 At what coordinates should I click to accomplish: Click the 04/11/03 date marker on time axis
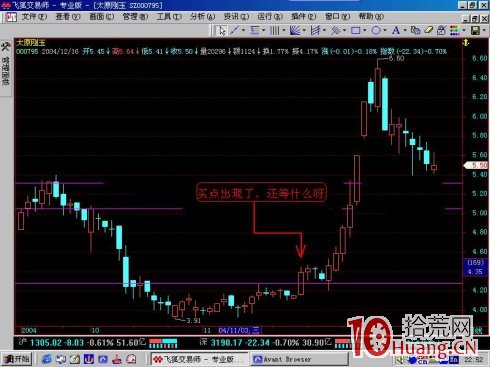[x=239, y=330]
